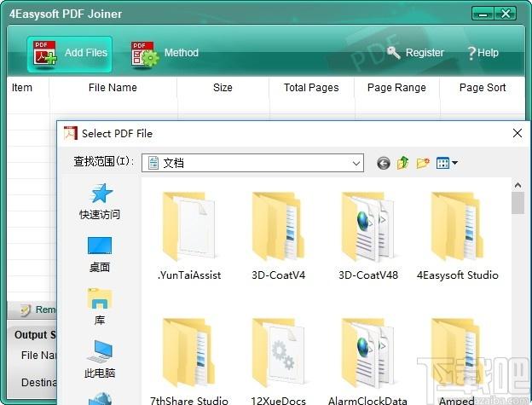Click the Method label text
532x405 pixels.
[182, 53]
